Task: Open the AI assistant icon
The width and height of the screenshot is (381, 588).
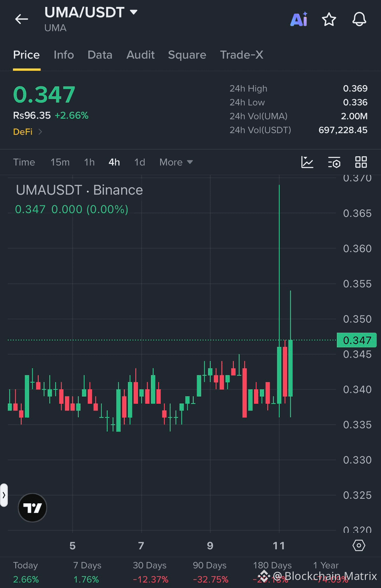Action: tap(299, 19)
